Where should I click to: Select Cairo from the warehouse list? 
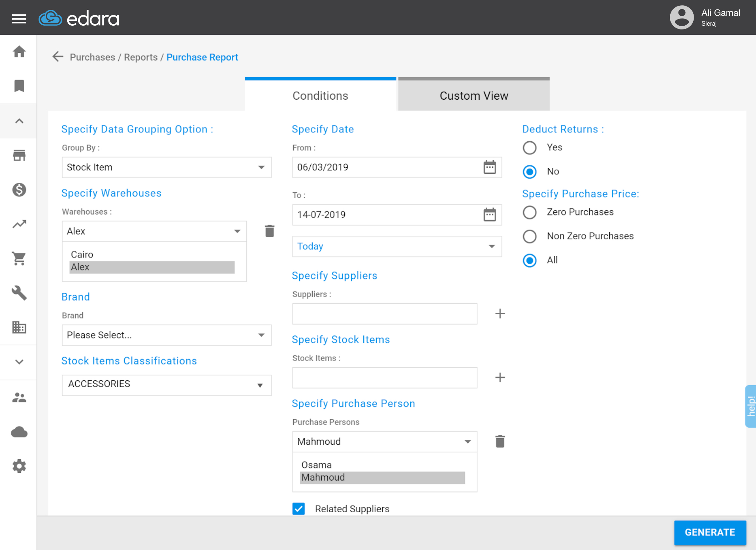(x=82, y=254)
